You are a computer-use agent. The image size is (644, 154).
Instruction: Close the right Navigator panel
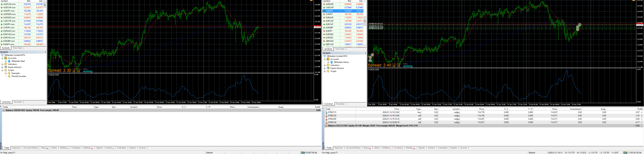tap(365, 53)
